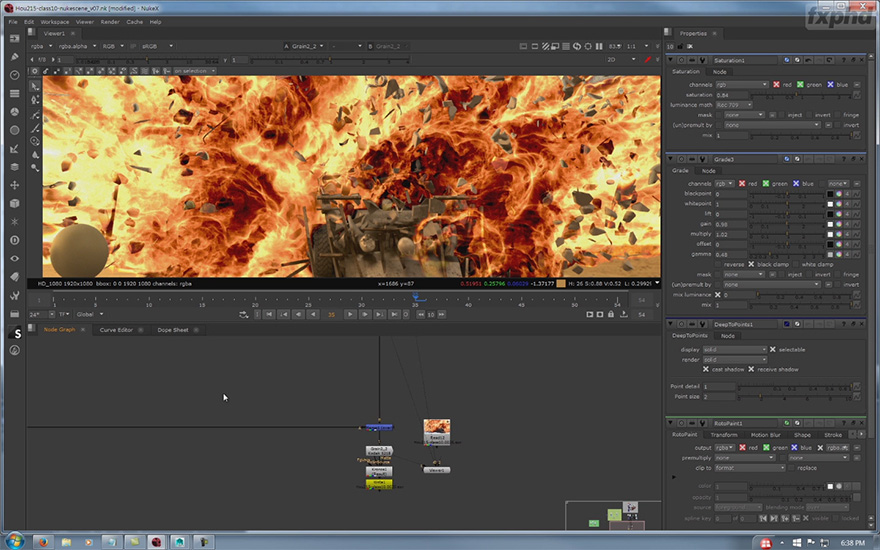The image size is (880, 550).
Task: Open rgba channel dropdown in viewer
Action: click(42, 46)
